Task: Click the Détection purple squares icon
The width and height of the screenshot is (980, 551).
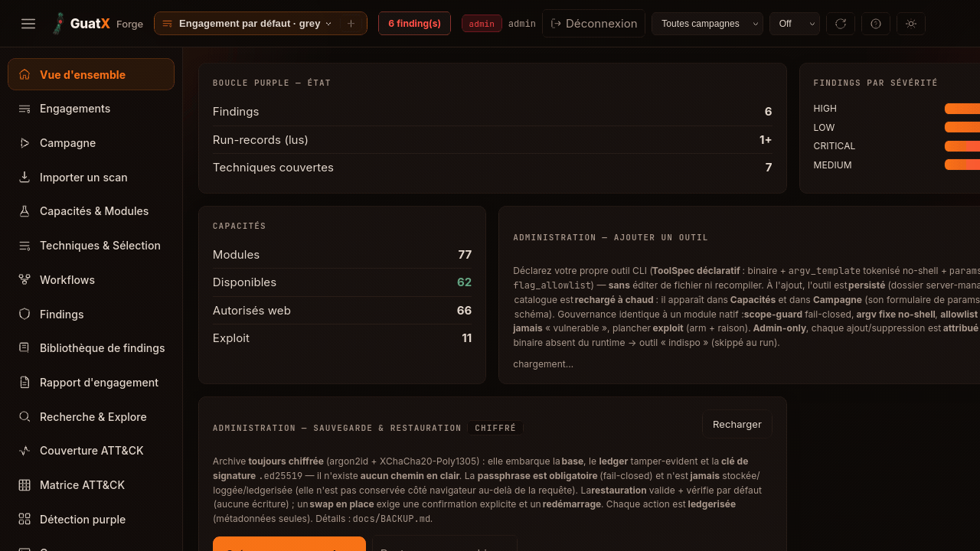Action: click(24, 520)
